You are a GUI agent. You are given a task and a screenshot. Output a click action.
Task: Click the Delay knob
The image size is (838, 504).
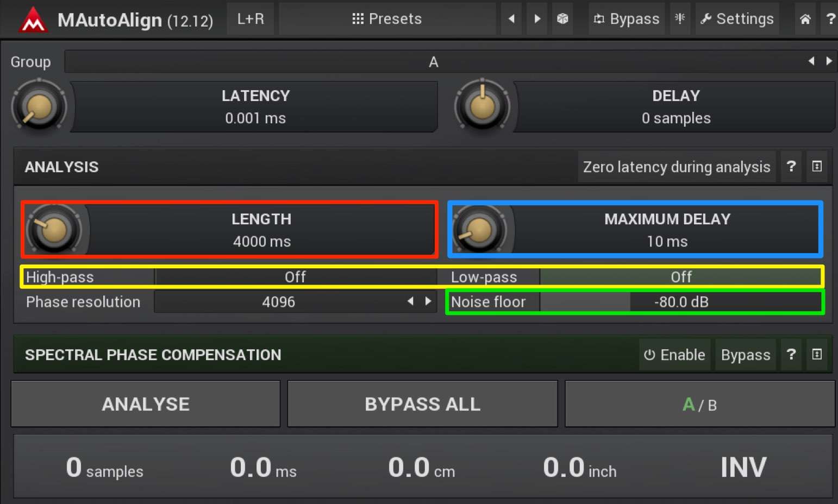[x=482, y=106]
